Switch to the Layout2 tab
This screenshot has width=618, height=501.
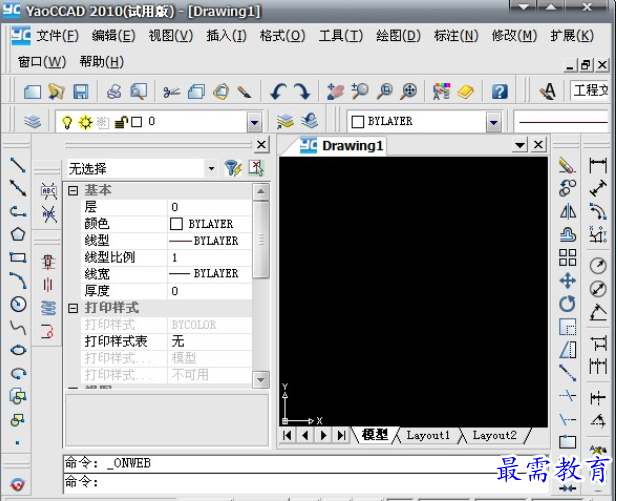pyautogui.click(x=495, y=435)
